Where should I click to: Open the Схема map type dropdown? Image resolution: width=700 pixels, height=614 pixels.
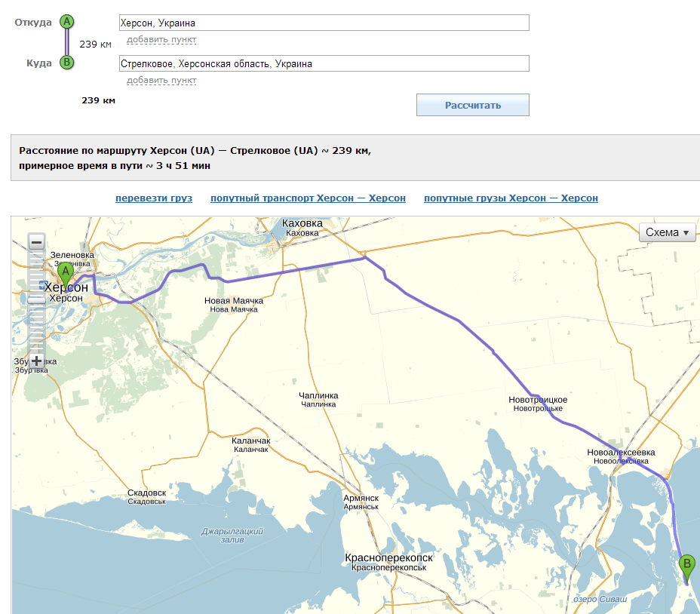668,232
